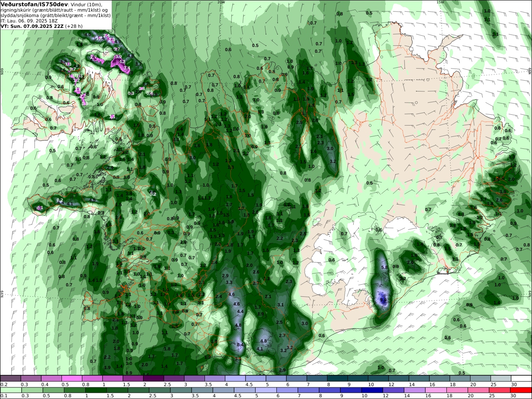Select the 30 label in the snow legend row
This screenshot has height=399, width=532.
[x=514, y=384]
